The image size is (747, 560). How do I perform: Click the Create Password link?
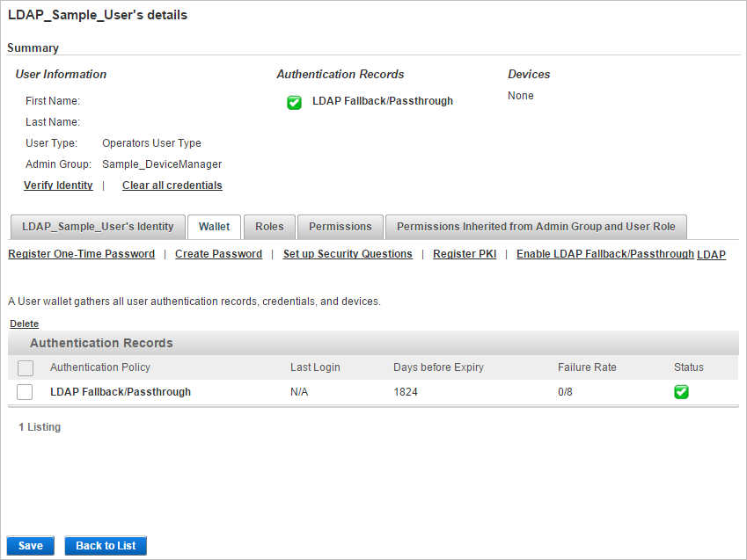(218, 254)
